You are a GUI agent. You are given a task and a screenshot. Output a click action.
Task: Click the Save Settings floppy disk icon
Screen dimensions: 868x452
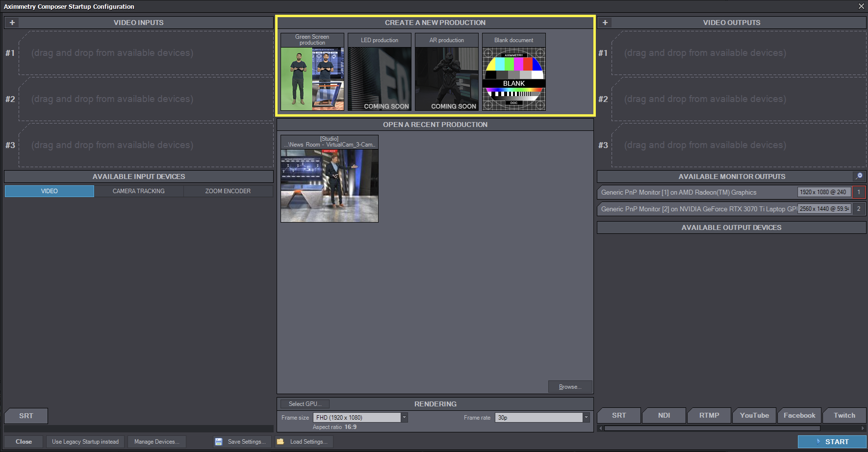[x=219, y=442]
